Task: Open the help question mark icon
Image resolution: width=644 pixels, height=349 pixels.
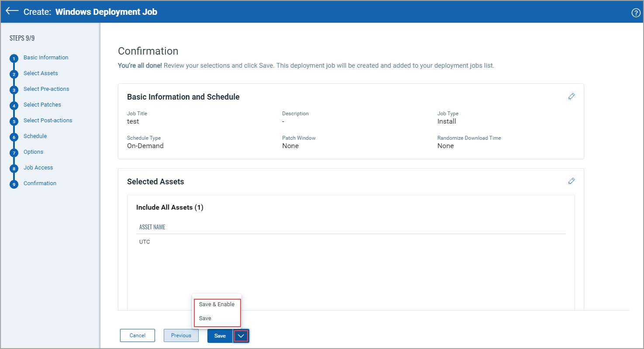Action: (636, 13)
